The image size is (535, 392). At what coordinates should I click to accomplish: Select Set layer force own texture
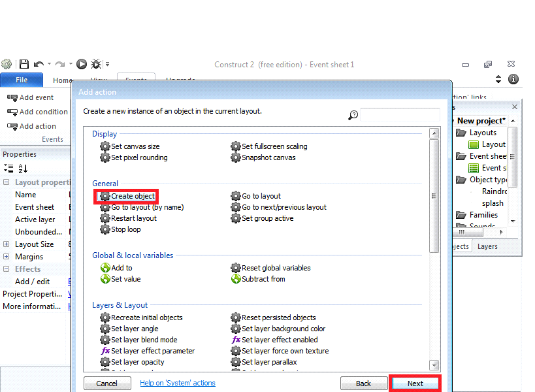[280, 351]
